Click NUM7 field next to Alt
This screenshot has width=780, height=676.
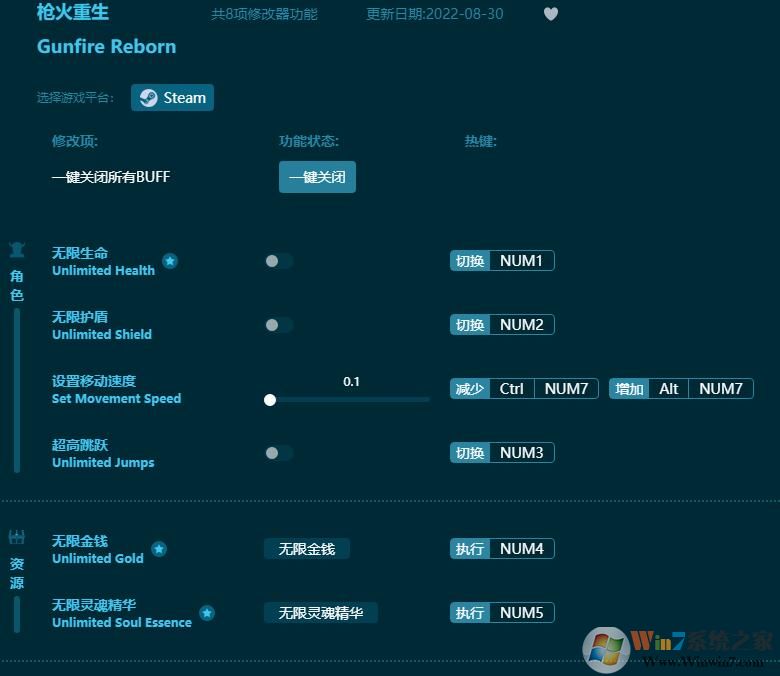(x=721, y=388)
